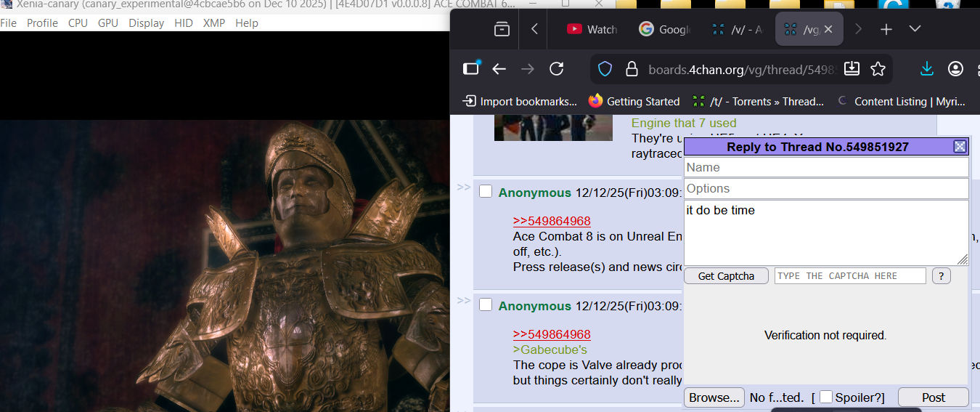Open a new browser tab
The width and height of the screenshot is (980, 412).
886,29
